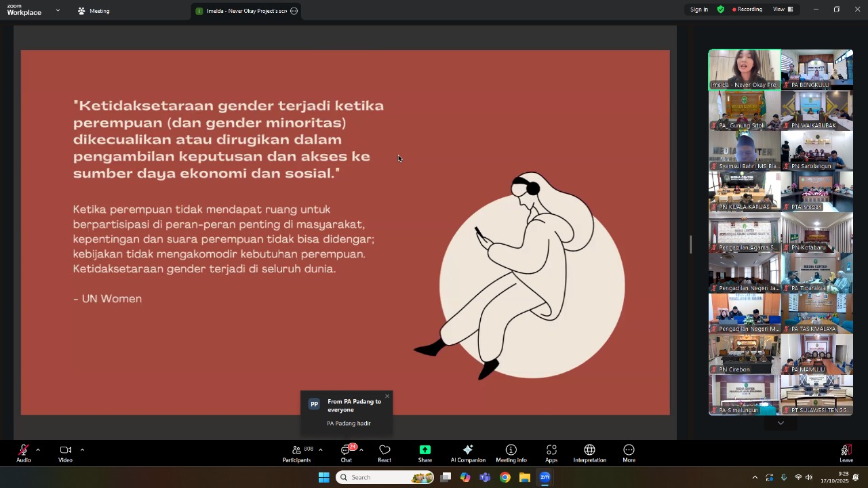Expand audio options arrow next to Audio
Image resolution: width=868 pixels, height=488 pixels.
click(x=38, y=449)
